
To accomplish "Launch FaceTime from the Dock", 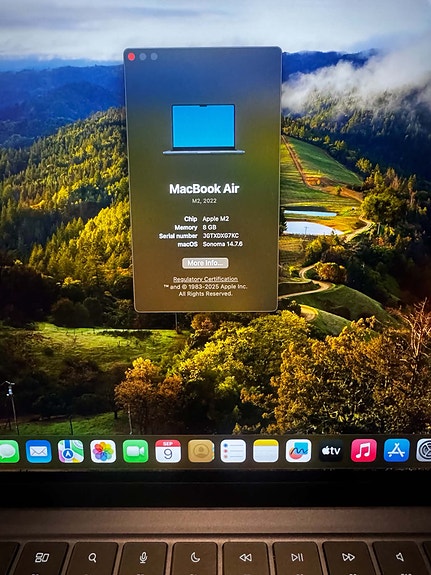I will tap(135, 451).
